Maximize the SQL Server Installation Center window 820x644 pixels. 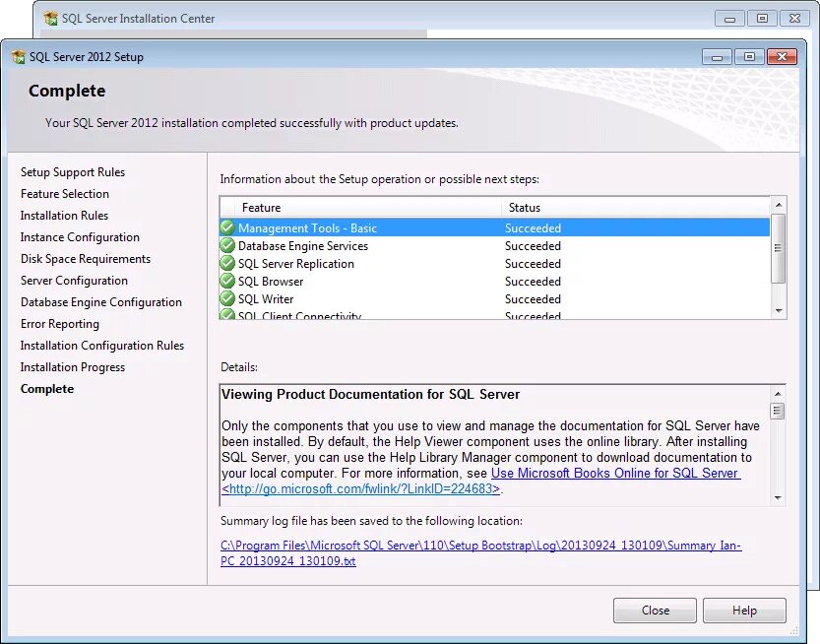[762, 19]
